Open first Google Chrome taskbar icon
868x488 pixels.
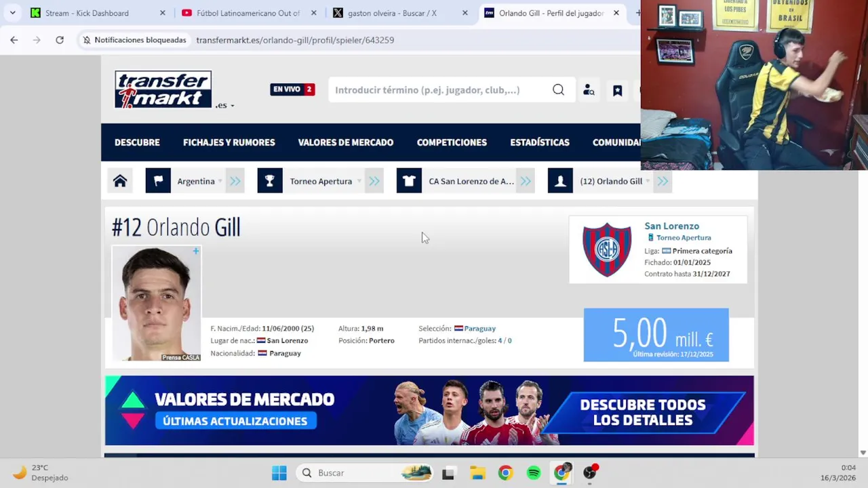[x=505, y=473]
